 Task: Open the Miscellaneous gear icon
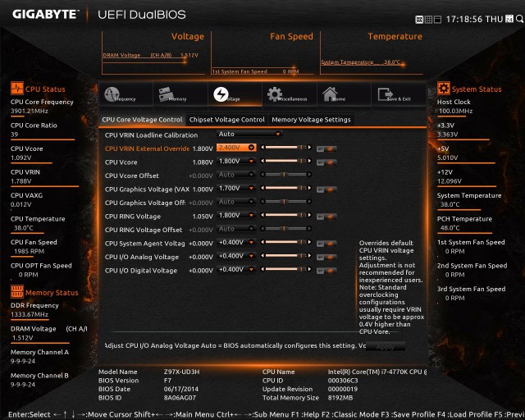point(275,94)
